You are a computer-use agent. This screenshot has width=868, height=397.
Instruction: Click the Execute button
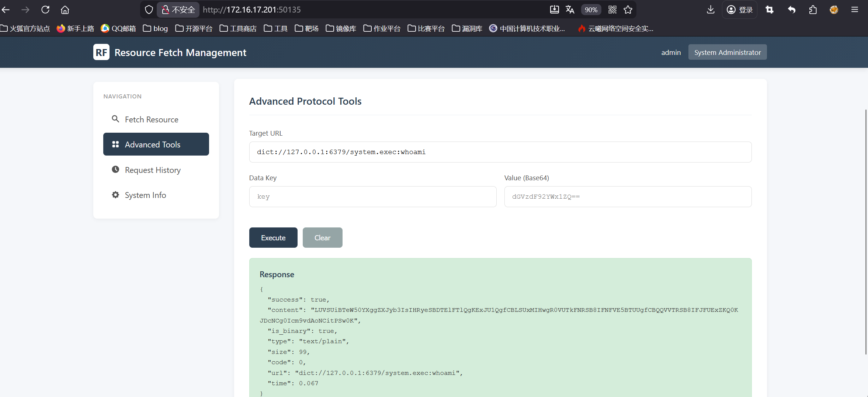tap(273, 238)
